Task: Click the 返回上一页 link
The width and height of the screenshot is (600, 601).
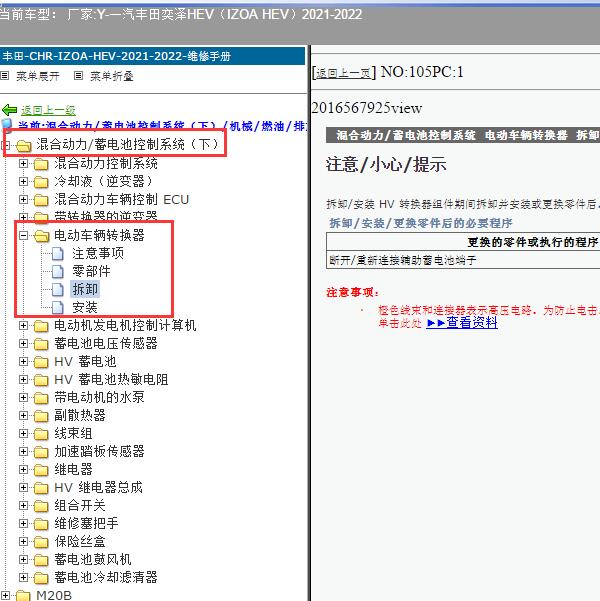Action: click(x=344, y=73)
